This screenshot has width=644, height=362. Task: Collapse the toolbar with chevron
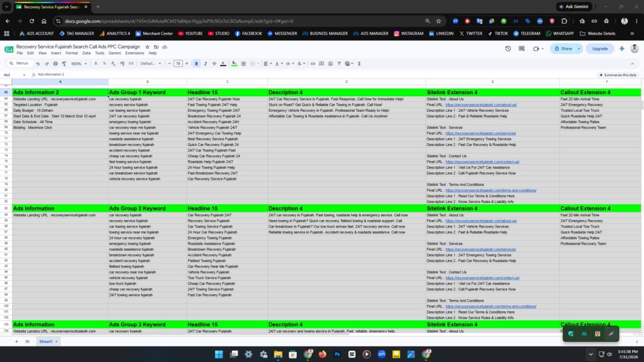633,63
